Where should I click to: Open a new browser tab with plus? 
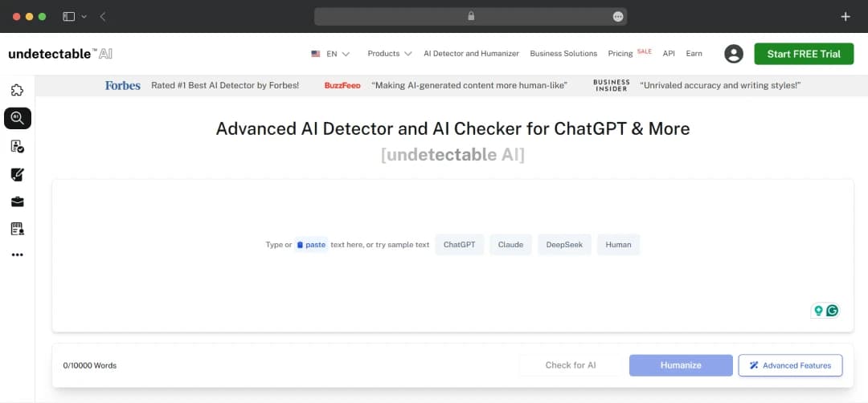845,17
